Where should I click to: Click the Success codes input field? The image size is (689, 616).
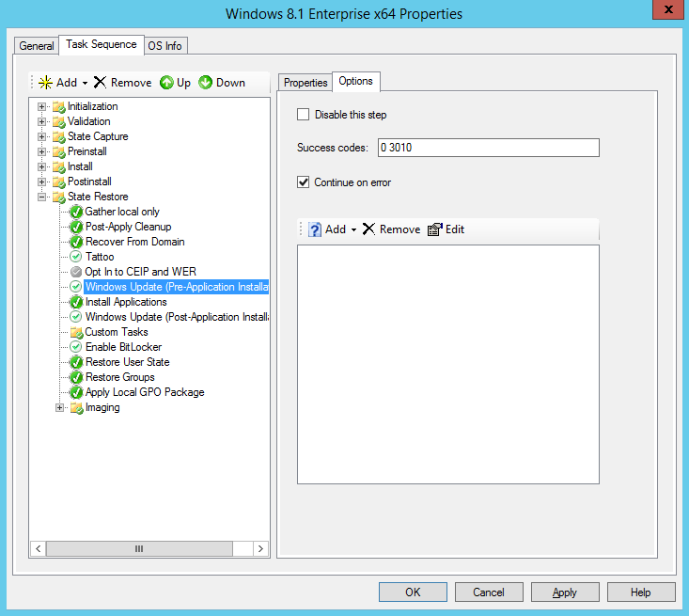pos(488,148)
